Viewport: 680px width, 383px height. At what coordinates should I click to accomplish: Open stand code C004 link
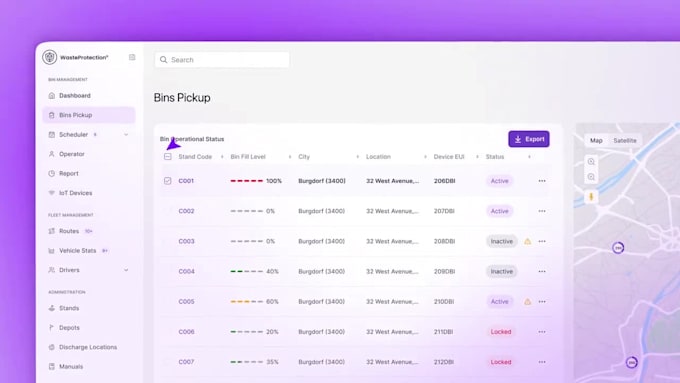[186, 272]
